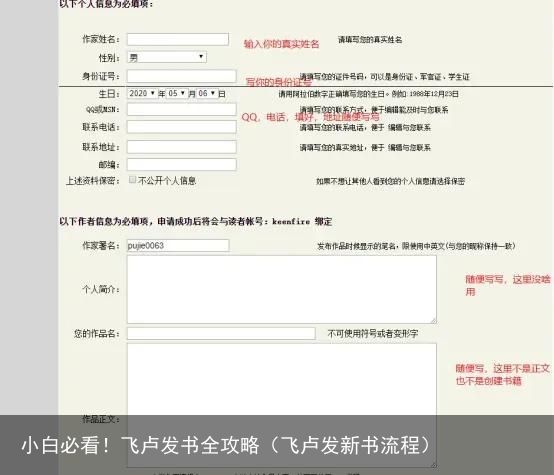Image resolution: width=554 pixels, height=475 pixels.
Task: Click the 不公开个人信息 label text
Action: click(167, 181)
